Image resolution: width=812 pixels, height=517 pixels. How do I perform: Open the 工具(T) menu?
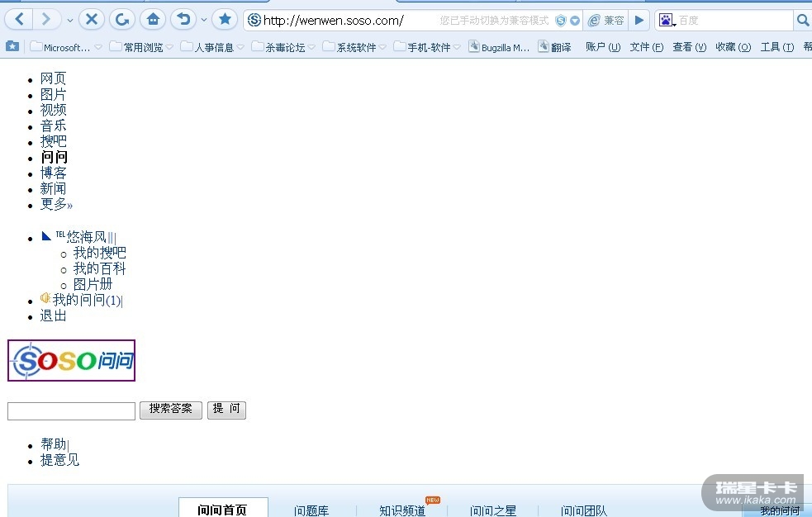(x=776, y=47)
